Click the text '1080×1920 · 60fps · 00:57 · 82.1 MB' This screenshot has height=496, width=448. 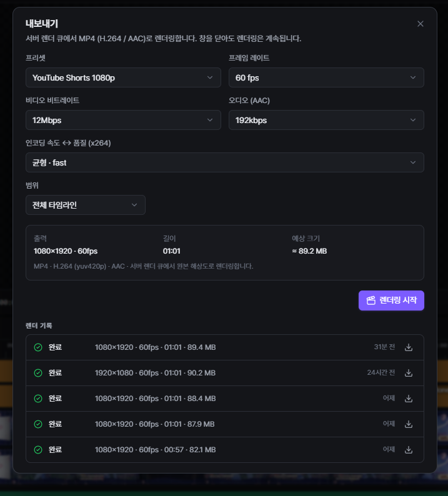point(156,450)
